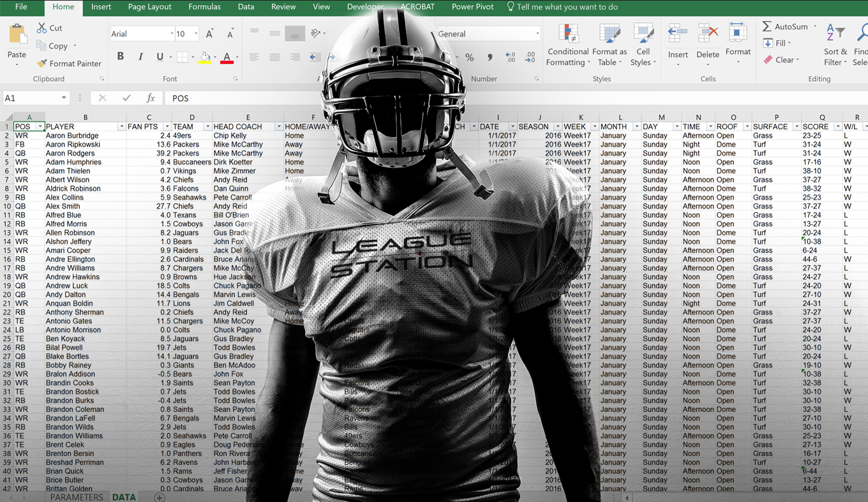Switch to the Power Pivot tab
This screenshot has height=502, width=868.
[x=472, y=7]
